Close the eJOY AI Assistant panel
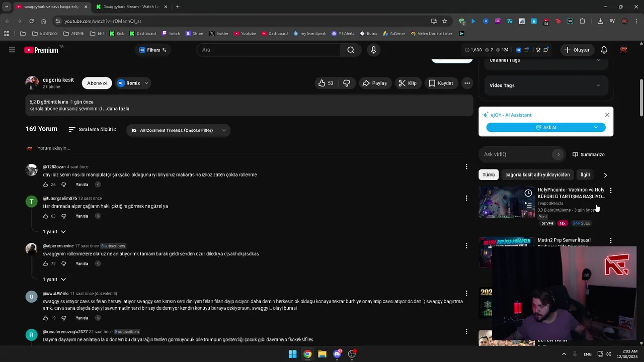This screenshot has width=644, height=362. coord(607,115)
